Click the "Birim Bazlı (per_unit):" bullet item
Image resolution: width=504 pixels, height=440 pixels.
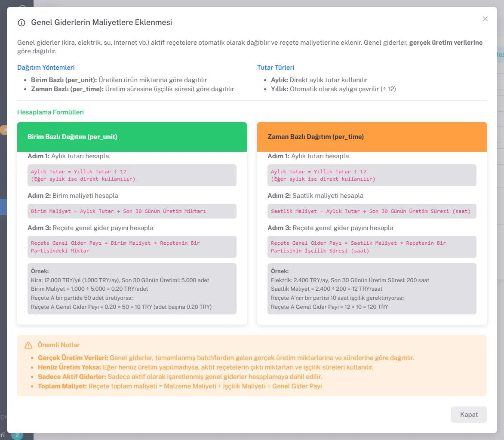(119, 80)
